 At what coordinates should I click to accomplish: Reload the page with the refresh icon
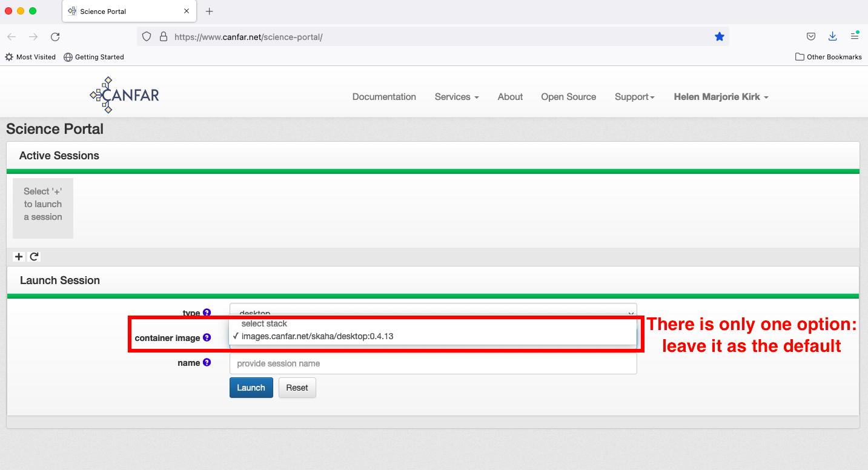[55, 36]
